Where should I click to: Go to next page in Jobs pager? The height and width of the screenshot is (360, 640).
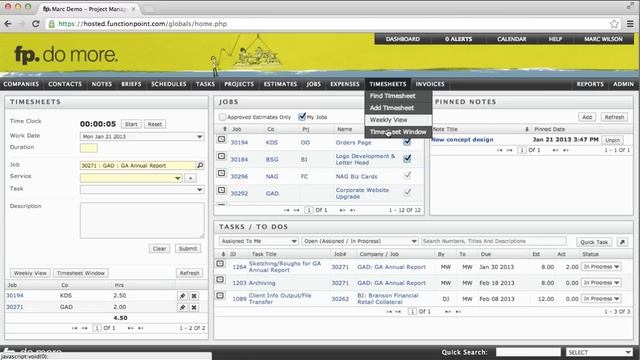tap(342, 210)
